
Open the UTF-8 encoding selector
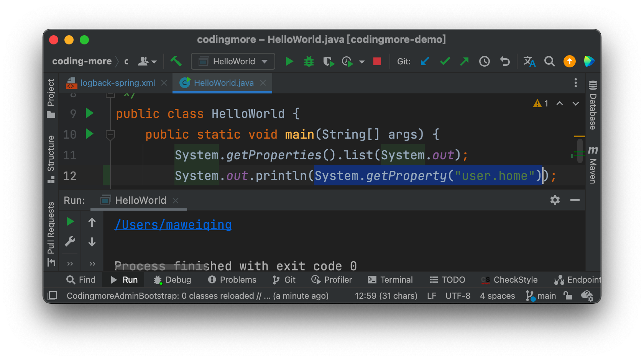[x=458, y=296]
